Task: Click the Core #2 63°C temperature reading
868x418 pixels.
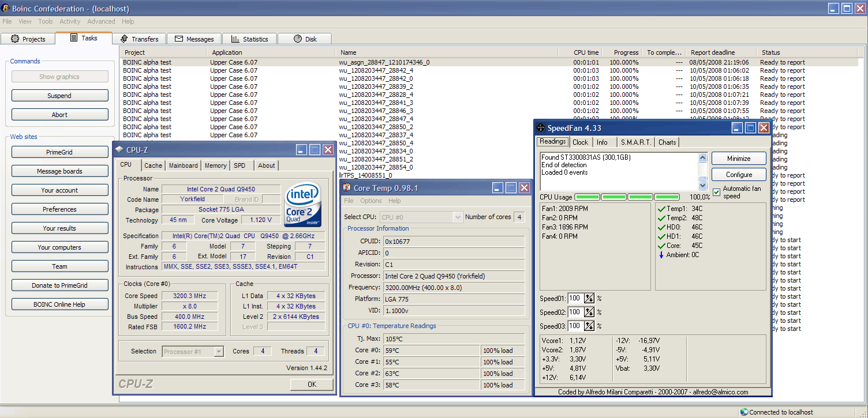Action: [x=431, y=374]
